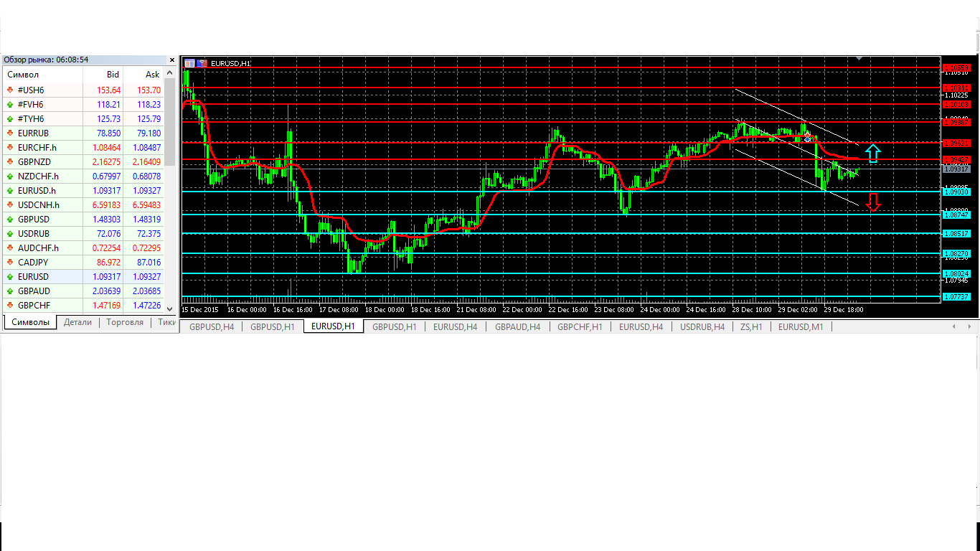The width and height of the screenshot is (980, 551).
Task: Open the GBPCHF,H1 chart tab
Action: 578,326
